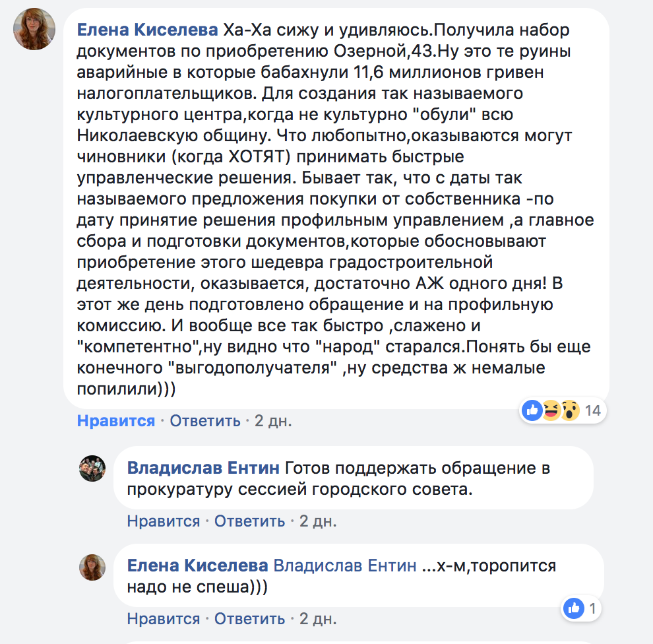Click Ответить under Елена's reply comment
Viewport: 653px width, 644px height.
pyautogui.click(x=250, y=618)
